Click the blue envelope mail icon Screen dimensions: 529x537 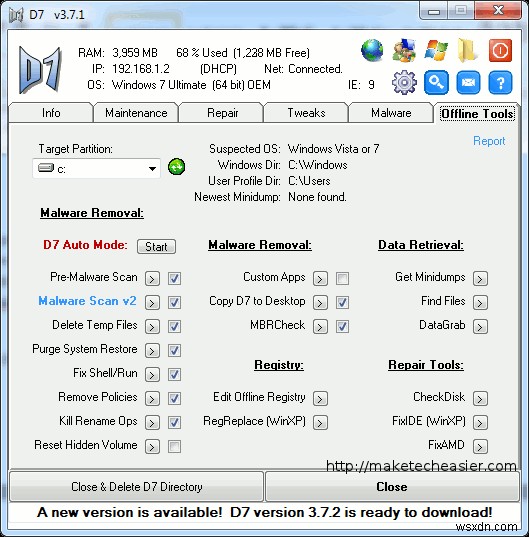[468, 83]
